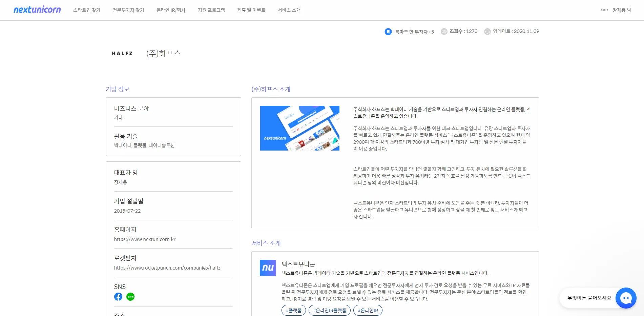Click the 서비스 소개 section heading
Screen dimensions: 644x316
pos(266,243)
